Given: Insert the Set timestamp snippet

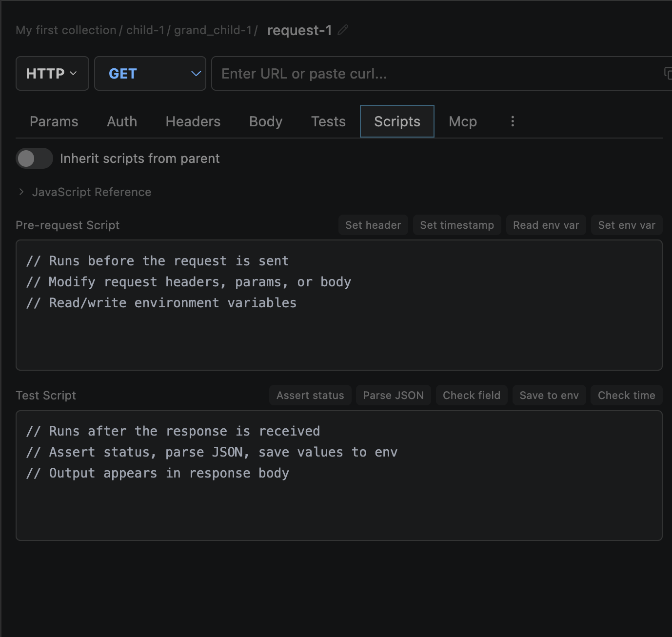Looking at the screenshot, I should click(457, 225).
